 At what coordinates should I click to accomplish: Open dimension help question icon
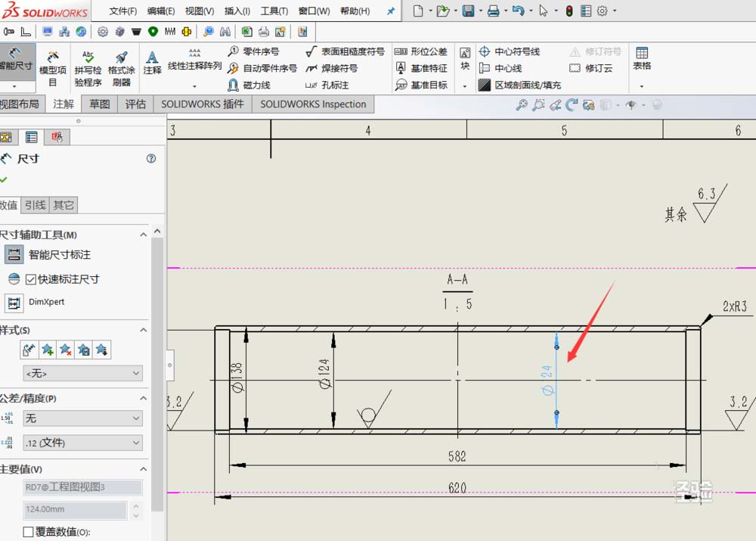(151, 158)
